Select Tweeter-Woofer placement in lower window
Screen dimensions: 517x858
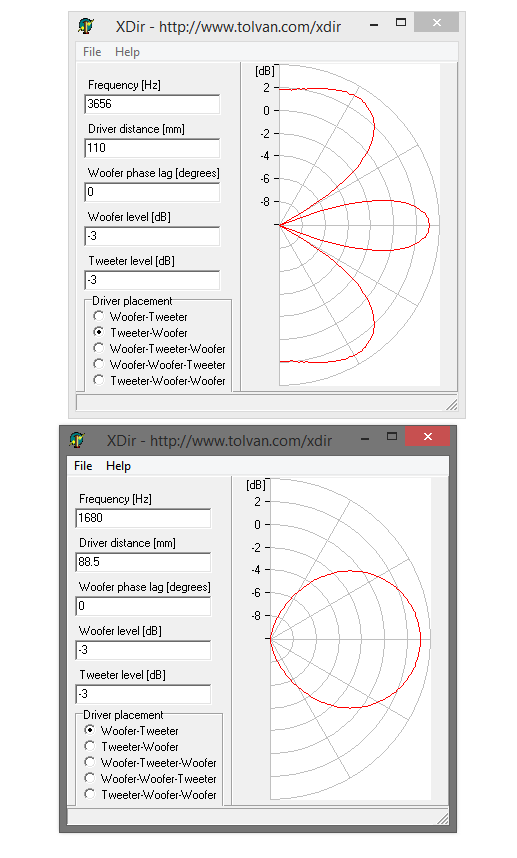tap(132, 746)
